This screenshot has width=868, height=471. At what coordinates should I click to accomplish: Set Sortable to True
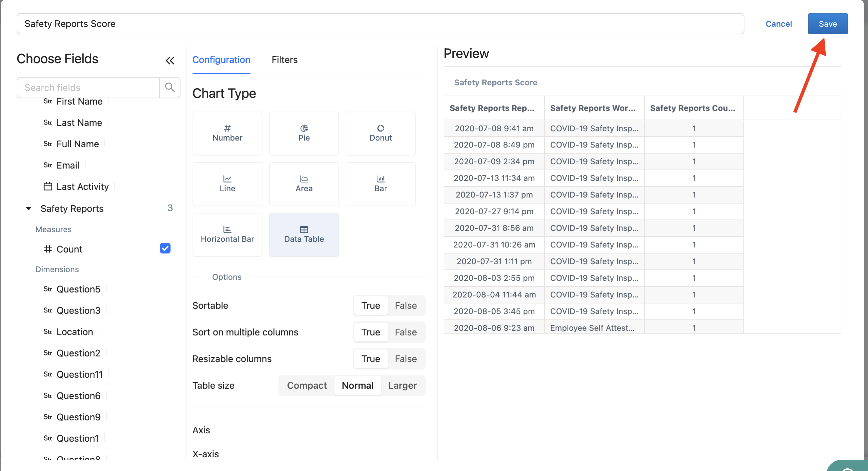point(370,305)
